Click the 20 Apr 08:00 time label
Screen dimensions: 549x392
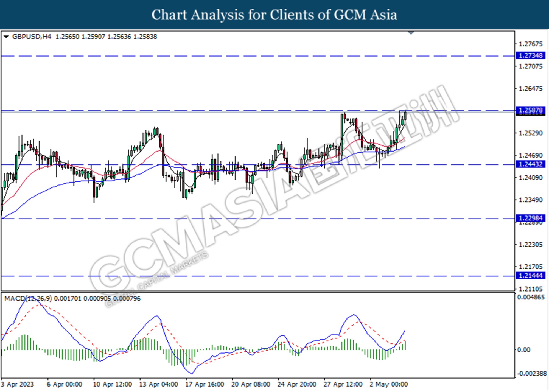click(251, 384)
